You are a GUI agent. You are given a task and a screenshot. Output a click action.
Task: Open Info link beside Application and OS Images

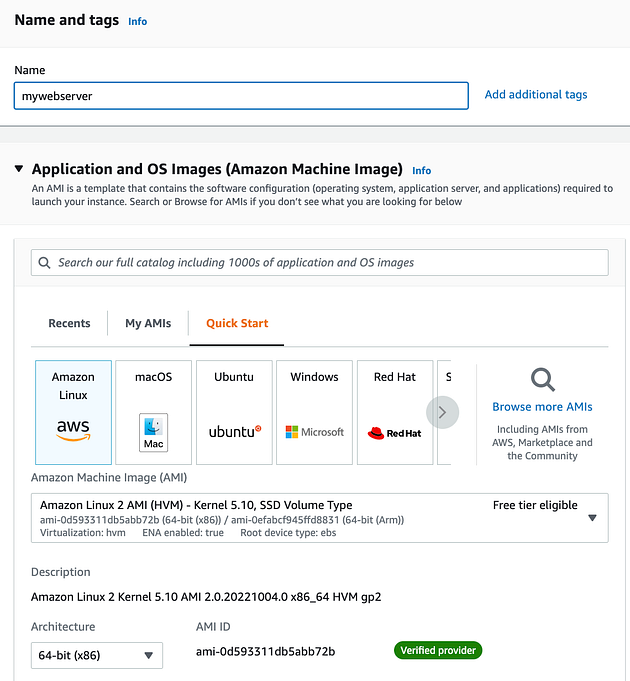tap(422, 170)
